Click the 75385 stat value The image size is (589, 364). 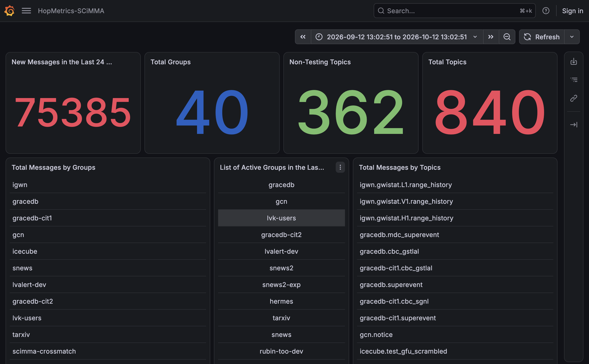pos(73,112)
